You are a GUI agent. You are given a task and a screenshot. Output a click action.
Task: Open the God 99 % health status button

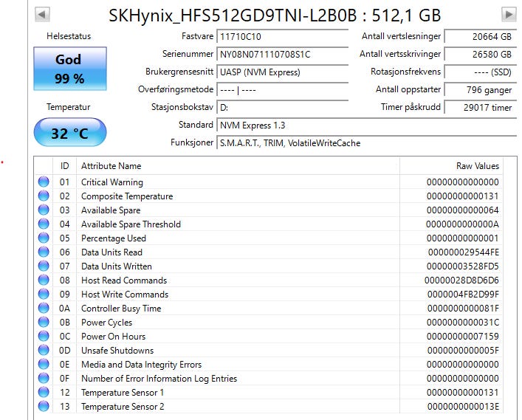coord(70,69)
